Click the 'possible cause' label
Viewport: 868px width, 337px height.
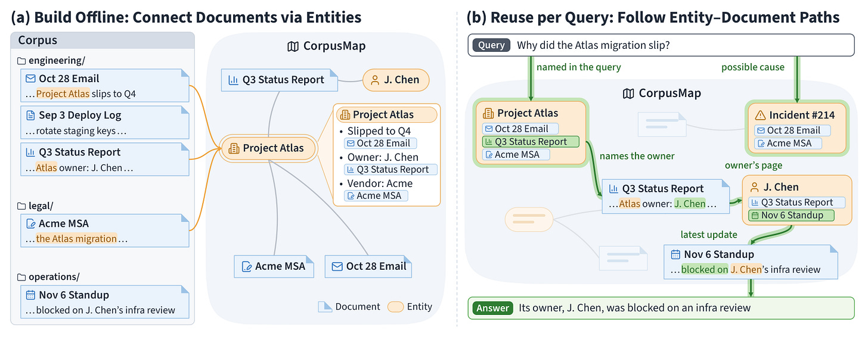pos(753,67)
